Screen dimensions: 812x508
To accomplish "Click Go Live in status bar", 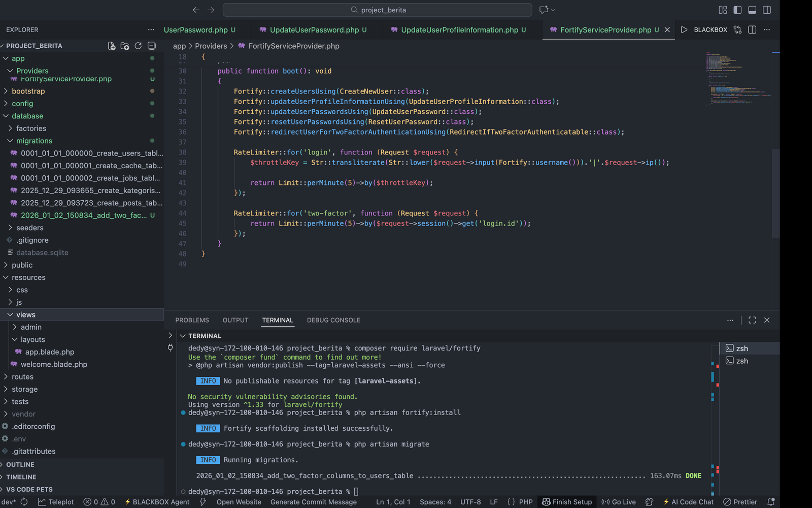I will [x=619, y=502].
